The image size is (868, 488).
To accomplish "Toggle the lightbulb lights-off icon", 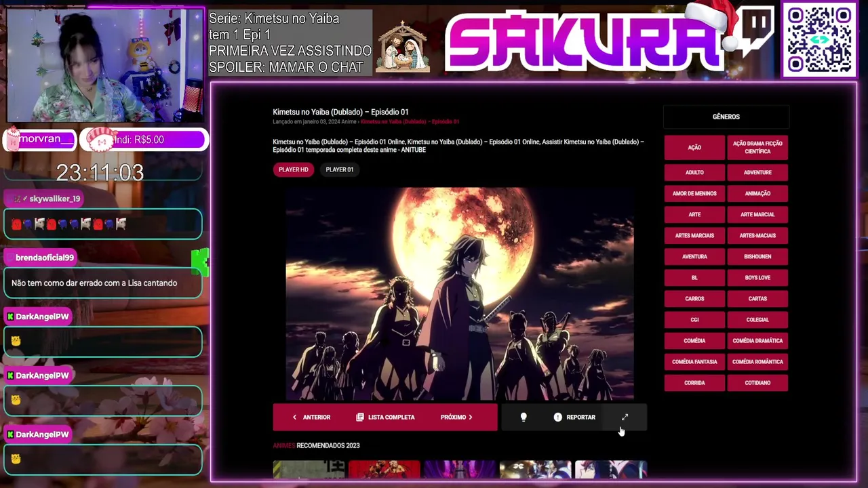I will pos(523,418).
